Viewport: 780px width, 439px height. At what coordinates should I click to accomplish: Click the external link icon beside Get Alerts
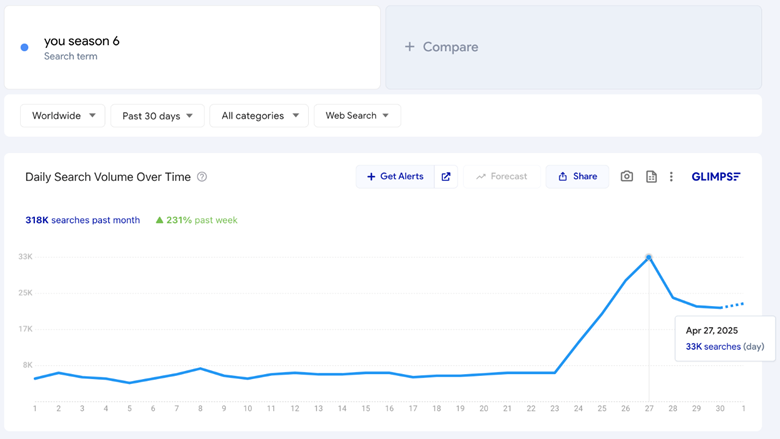[x=446, y=177]
